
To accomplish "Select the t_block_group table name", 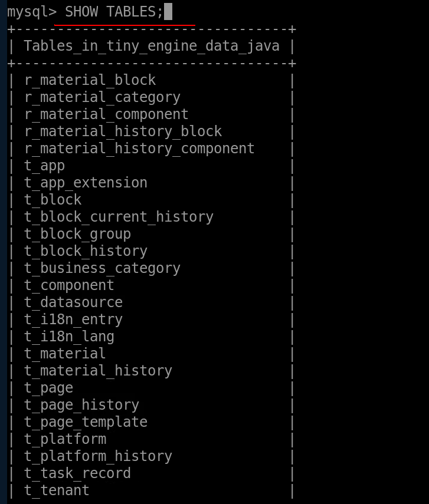I will point(77,234).
